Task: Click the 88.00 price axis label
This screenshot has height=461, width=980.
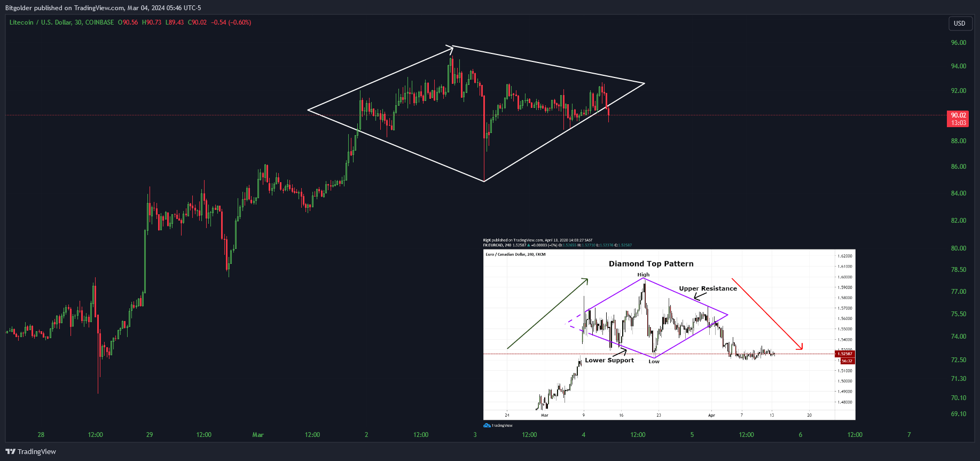Action: [959, 141]
